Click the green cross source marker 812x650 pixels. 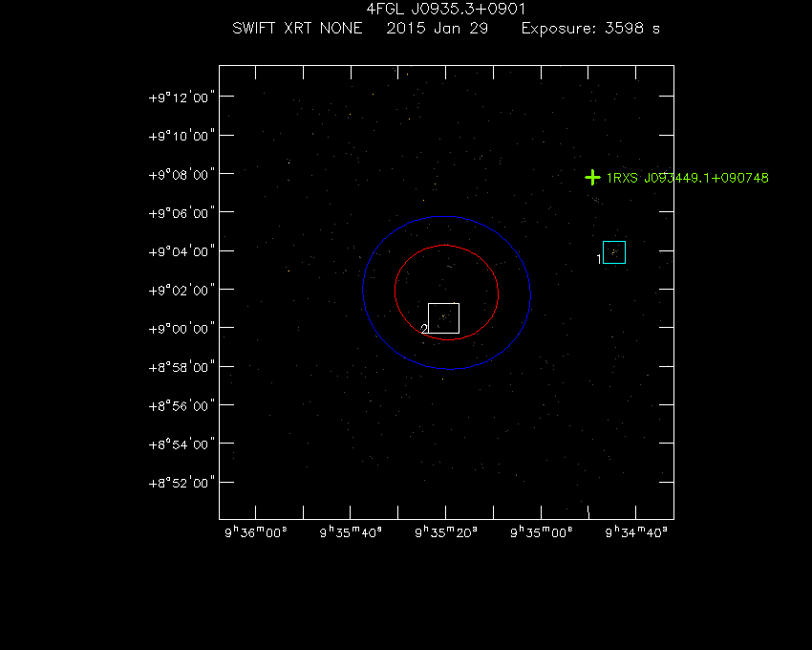(x=592, y=178)
